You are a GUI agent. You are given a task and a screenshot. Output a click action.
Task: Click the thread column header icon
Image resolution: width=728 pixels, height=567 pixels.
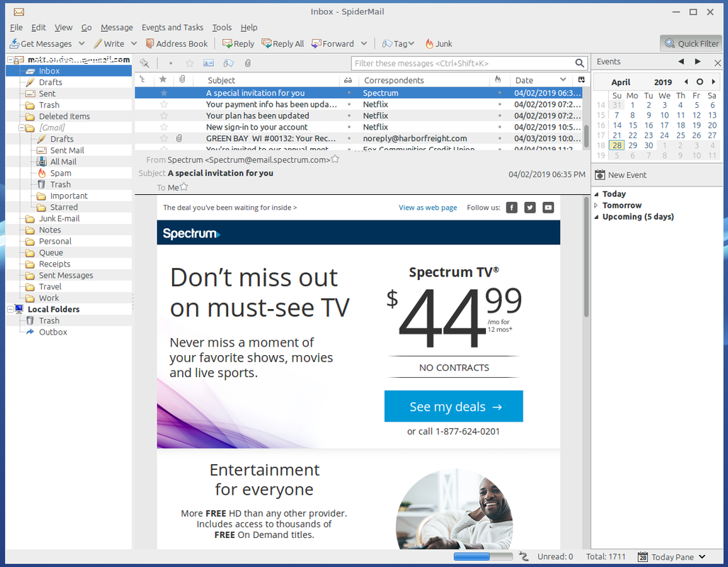[142, 80]
